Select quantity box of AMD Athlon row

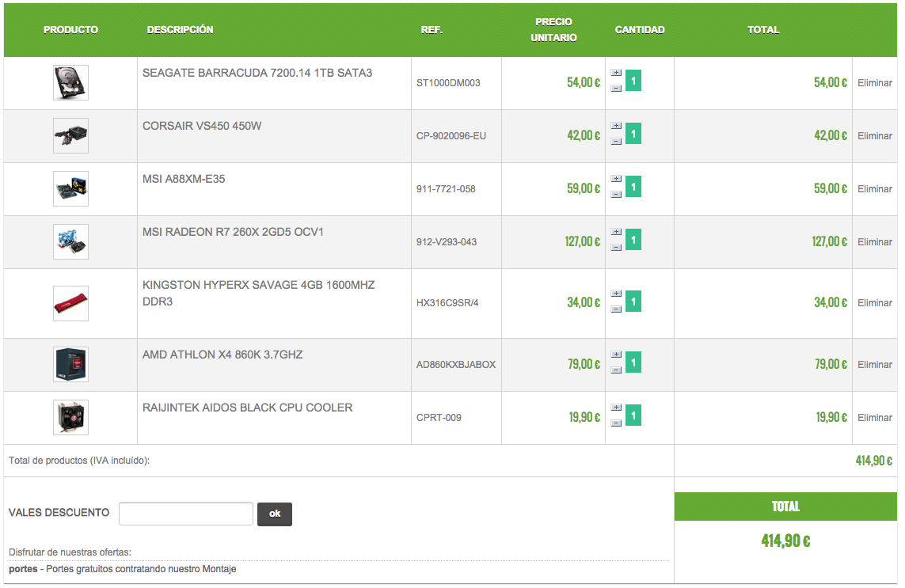click(x=633, y=362)
